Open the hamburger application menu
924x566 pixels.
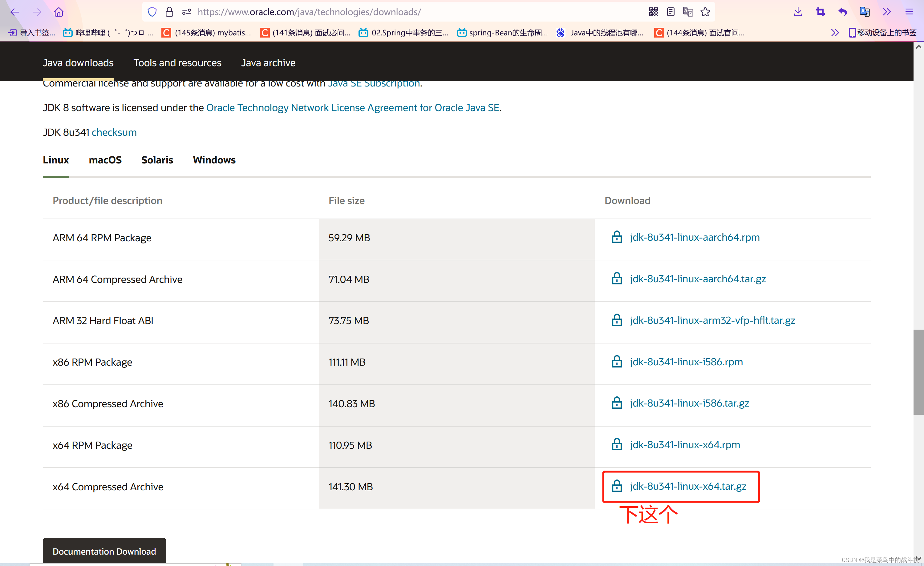(x=909, y=12)
